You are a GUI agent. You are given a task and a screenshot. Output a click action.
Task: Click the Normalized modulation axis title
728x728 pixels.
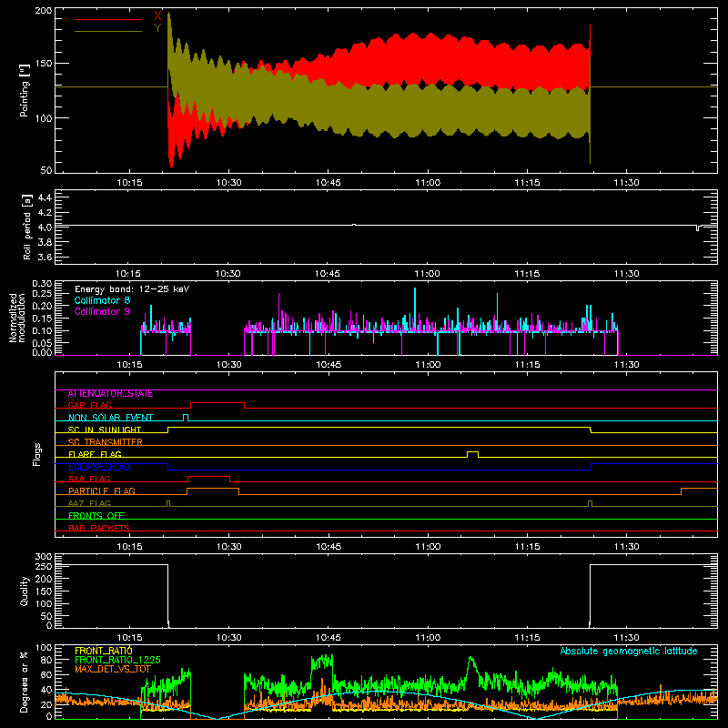tap(18, 318)
